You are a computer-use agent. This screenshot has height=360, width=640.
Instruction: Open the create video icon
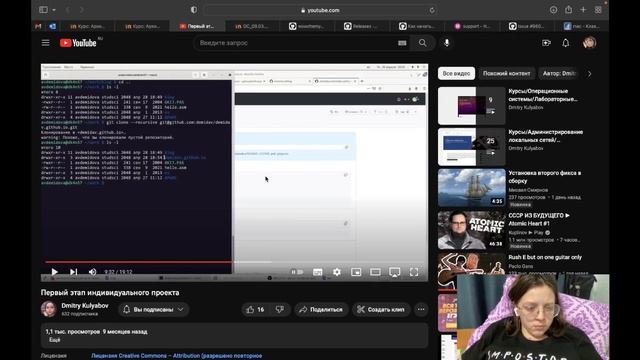point(546,43)
